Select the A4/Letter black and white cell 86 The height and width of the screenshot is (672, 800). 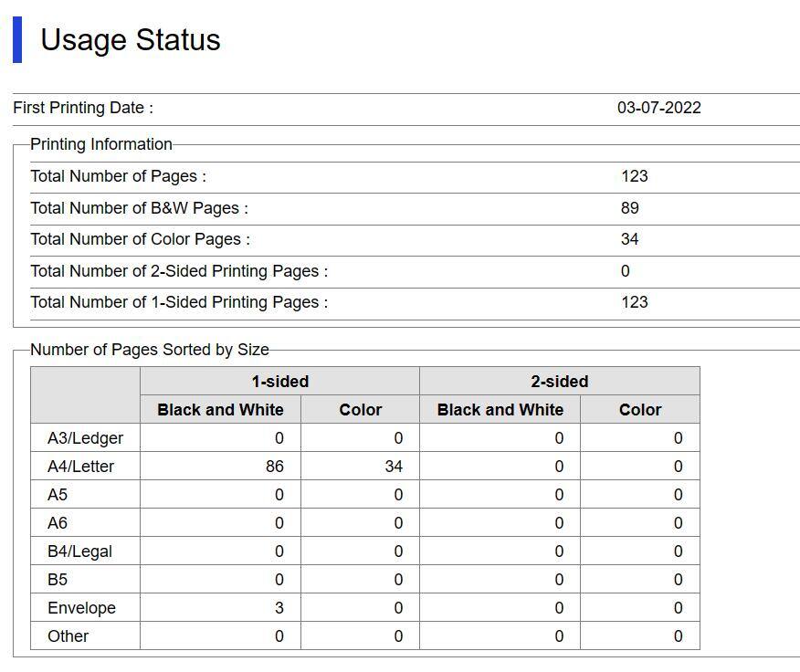(x=274, y=467)
